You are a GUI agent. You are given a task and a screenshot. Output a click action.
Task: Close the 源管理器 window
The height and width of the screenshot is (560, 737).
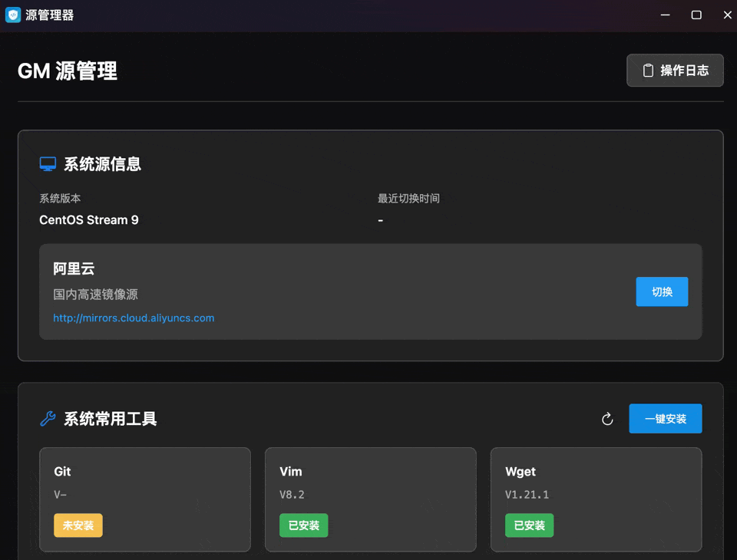727,15
